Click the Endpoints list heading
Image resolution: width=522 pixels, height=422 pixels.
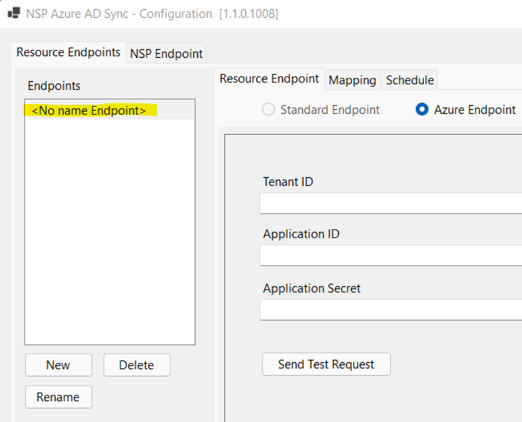point(54,86)
